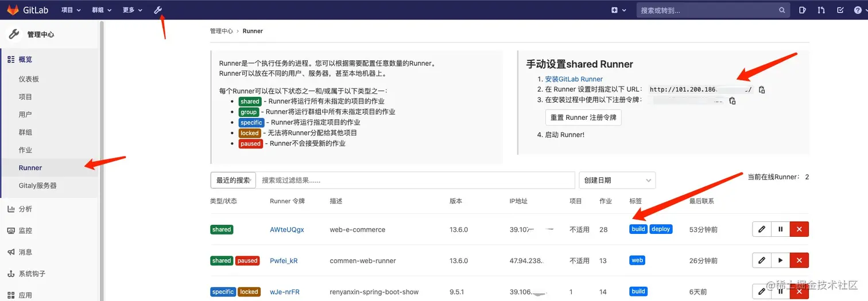This screenshot has height=301, width=868.
Task: Go to 项目 in sidebar
Action: click(x=25, y=97)
